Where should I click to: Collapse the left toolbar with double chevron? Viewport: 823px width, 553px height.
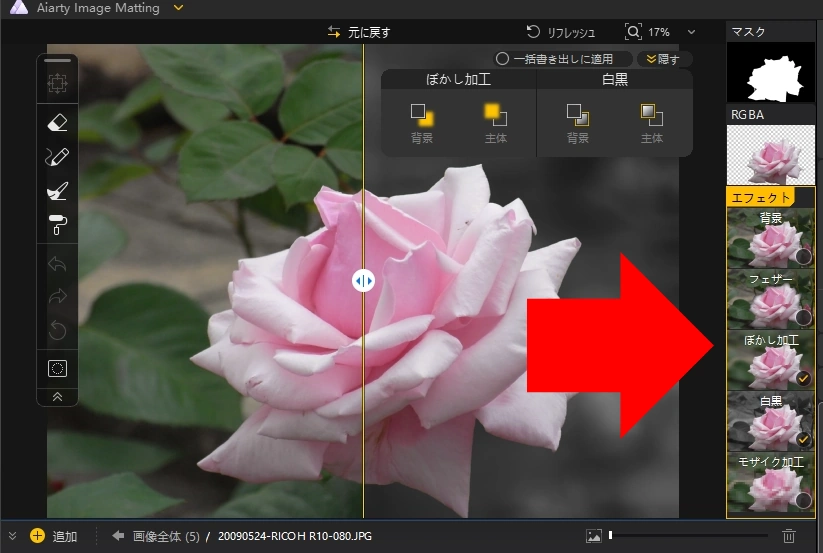[x=57, y=396]
